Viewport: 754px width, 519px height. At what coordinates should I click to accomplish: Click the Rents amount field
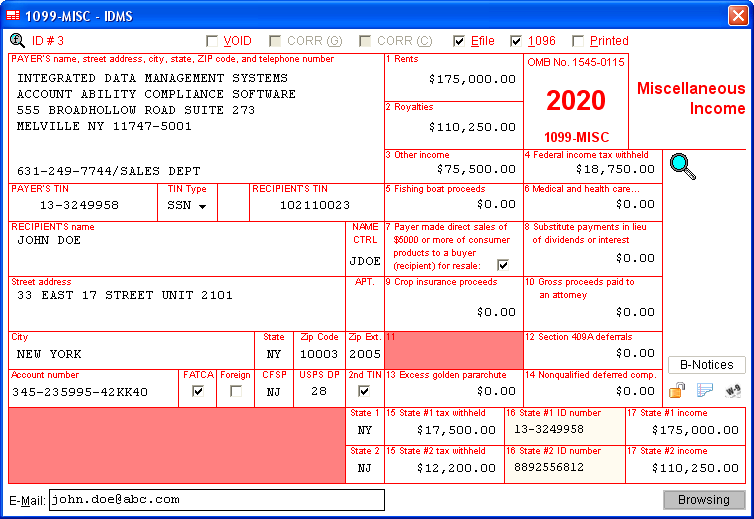(454, 79)
